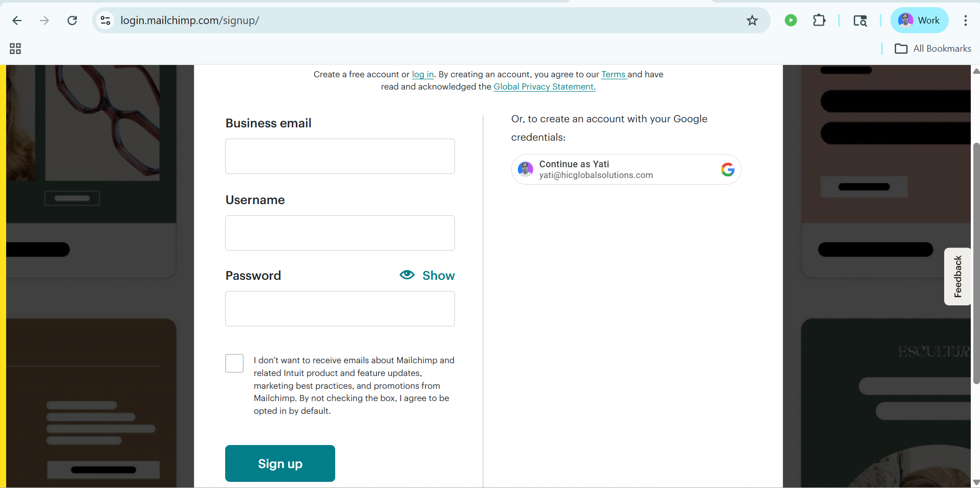Reload the Mailchimp signup page

click(x=72, y=20)
